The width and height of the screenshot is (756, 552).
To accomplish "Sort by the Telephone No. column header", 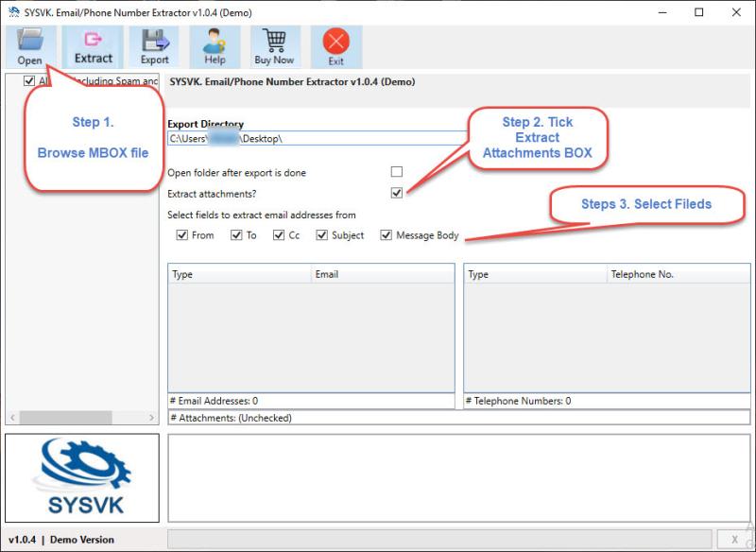I will 678,274.
